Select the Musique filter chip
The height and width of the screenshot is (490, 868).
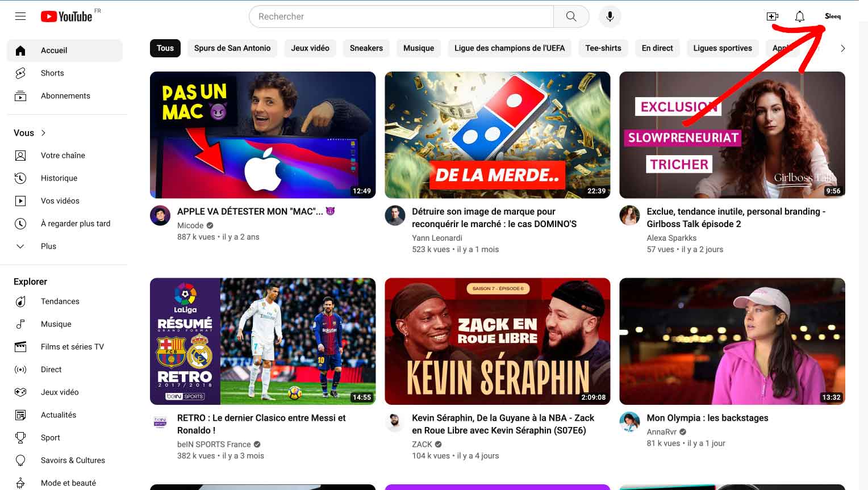point(419,48)
